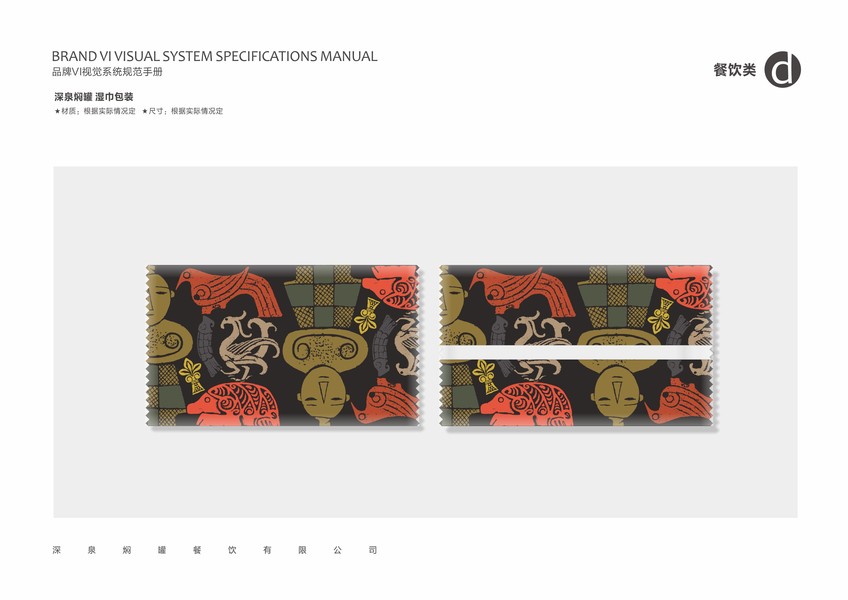
Task: Click the white tear strip on the right package
Action: [576, 354]
